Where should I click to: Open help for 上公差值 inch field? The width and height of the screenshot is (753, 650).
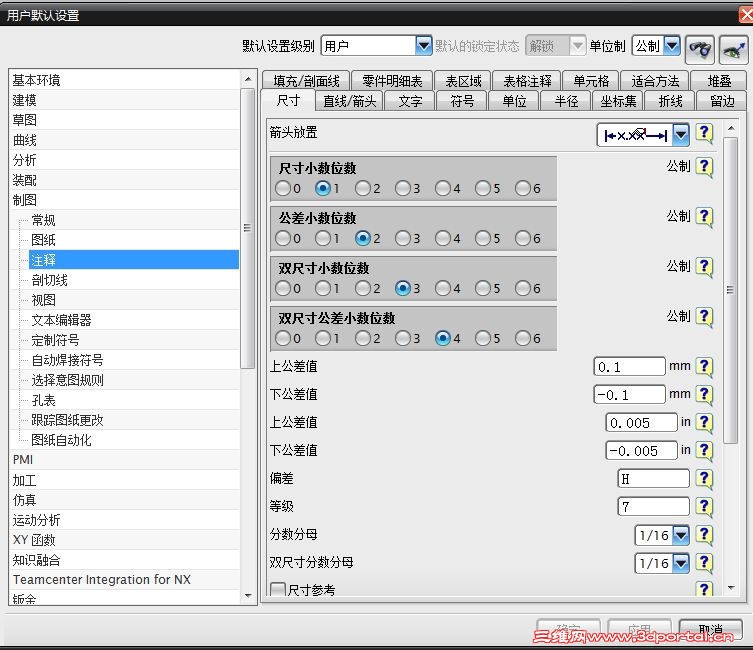point(704,423)
